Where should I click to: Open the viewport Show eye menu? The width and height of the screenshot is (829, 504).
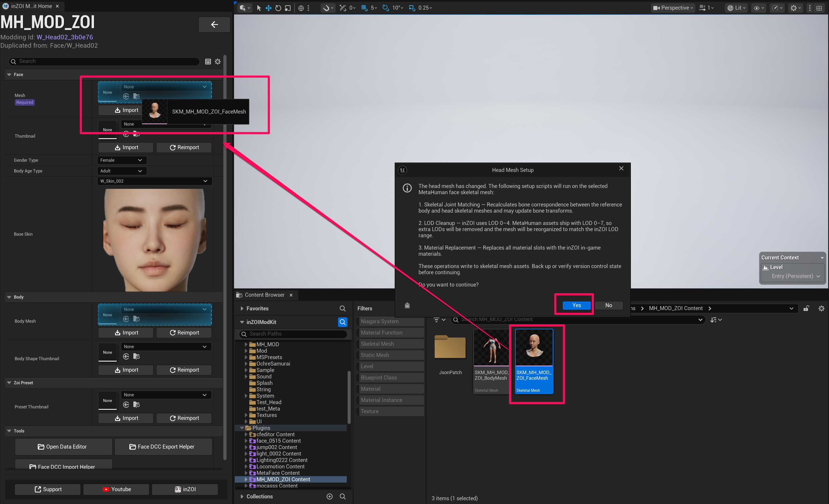click(x=758, y=8)
